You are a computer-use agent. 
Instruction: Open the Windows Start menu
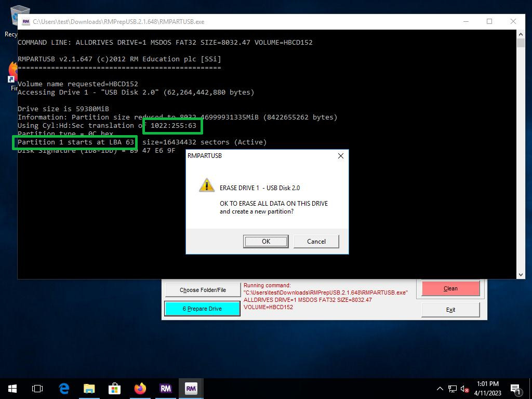pos(12,388)
